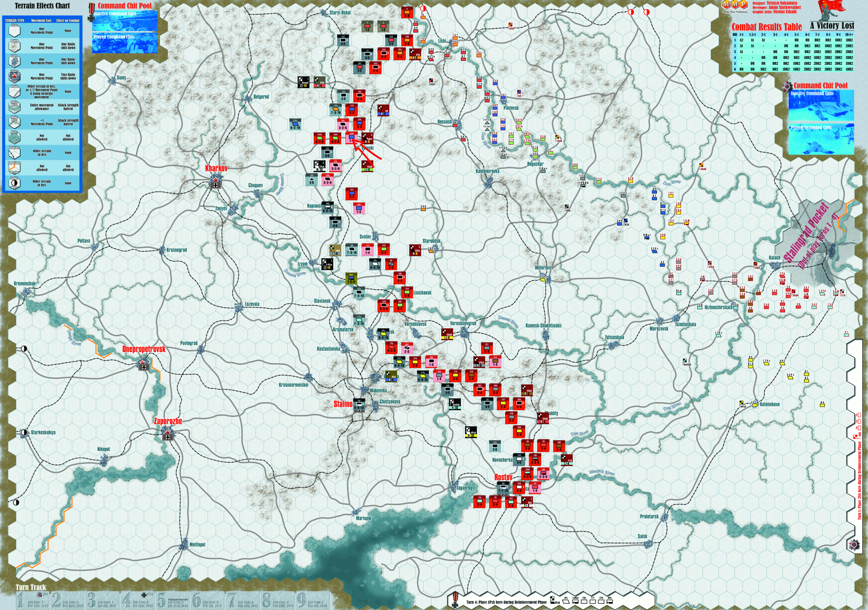Click the R3A 4-4 HQ counter
Image resolution: width=868 pixels, height=610 pixels.
[x=391, y=376]
